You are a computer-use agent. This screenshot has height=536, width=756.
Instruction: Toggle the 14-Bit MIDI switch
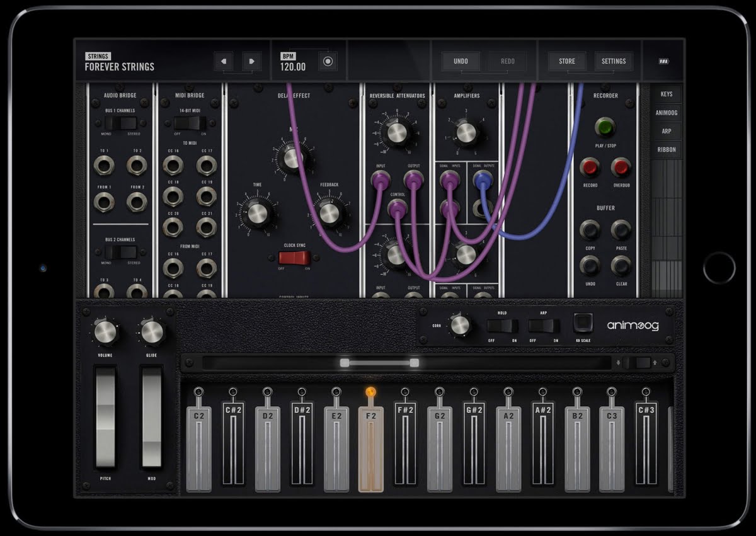[x=190, y=122]
